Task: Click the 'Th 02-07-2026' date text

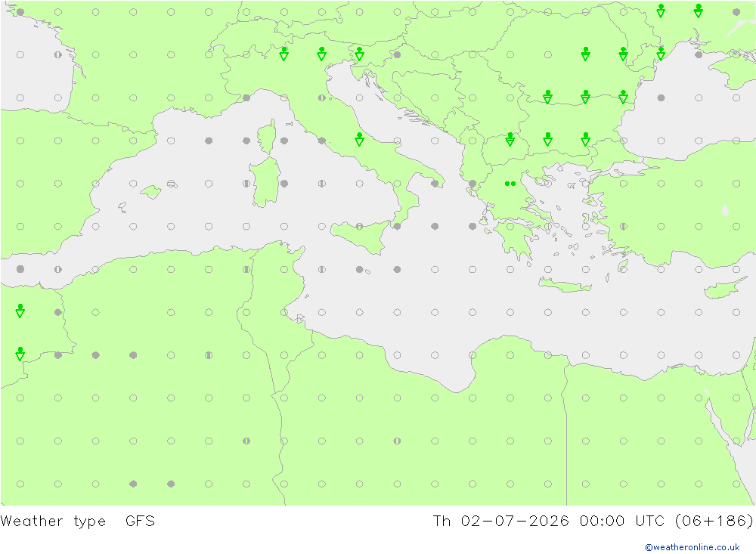Action: point(501,522)
